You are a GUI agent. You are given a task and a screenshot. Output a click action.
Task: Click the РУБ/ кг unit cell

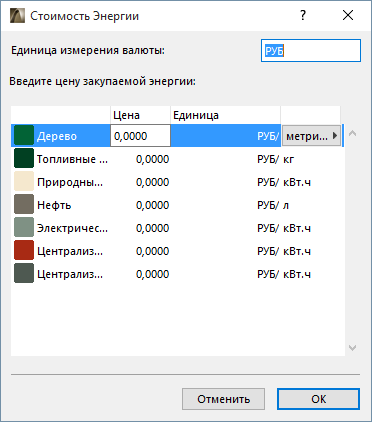(275, 159)
